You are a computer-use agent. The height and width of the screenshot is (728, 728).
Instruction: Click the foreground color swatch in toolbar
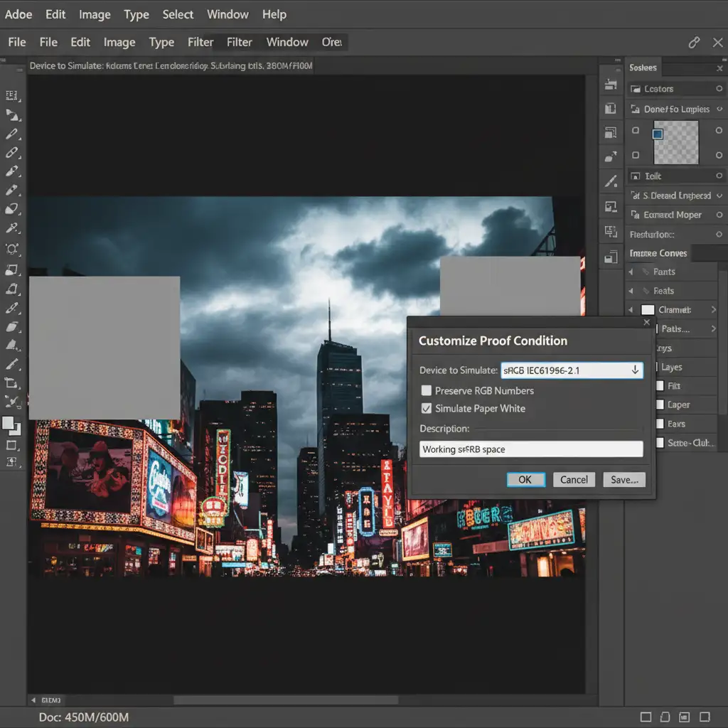pos(9,423)
